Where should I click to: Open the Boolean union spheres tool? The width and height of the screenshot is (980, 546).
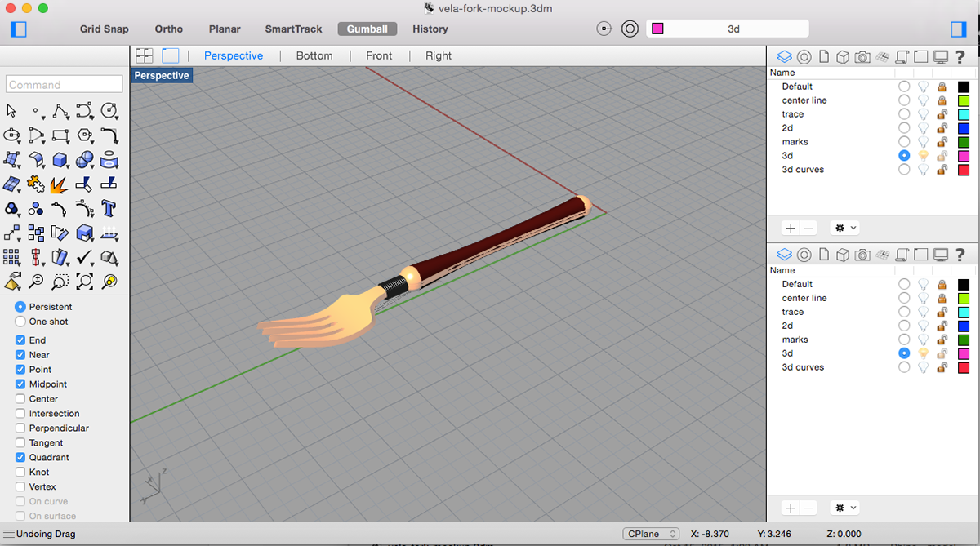click(85, 159)
